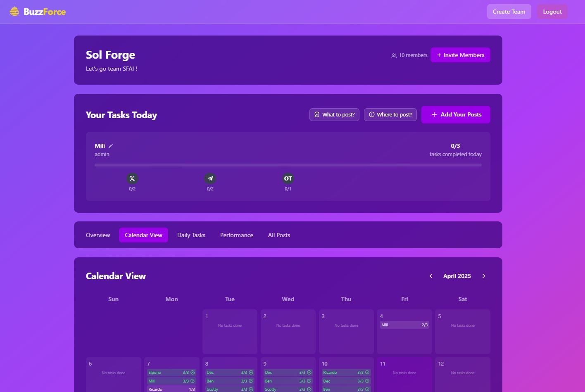
Task: Open Ben entry on April 10
Action: point(346,389)
